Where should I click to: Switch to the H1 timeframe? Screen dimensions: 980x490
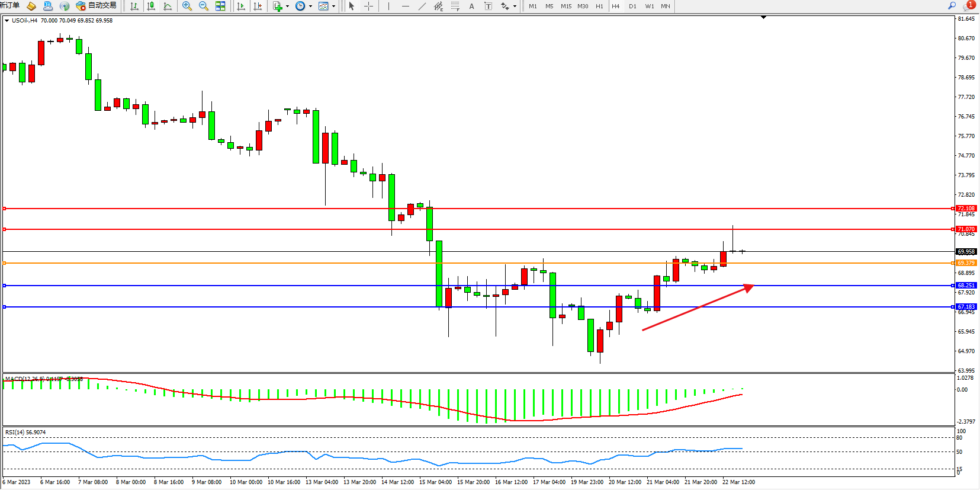point(599,6)
